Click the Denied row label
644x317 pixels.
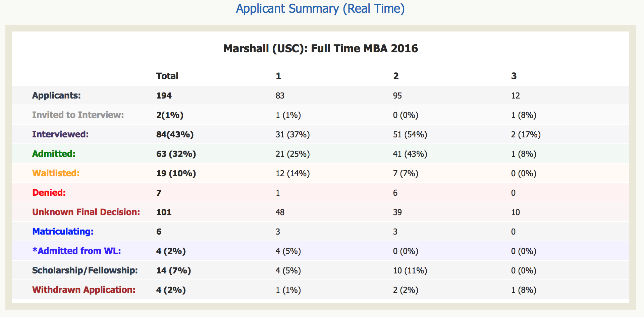[49, 193]
